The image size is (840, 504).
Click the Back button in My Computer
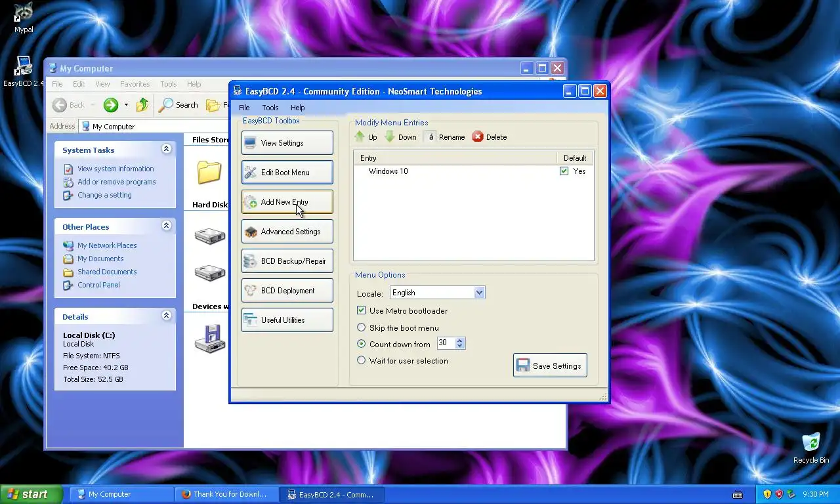(x=69, y=105)
